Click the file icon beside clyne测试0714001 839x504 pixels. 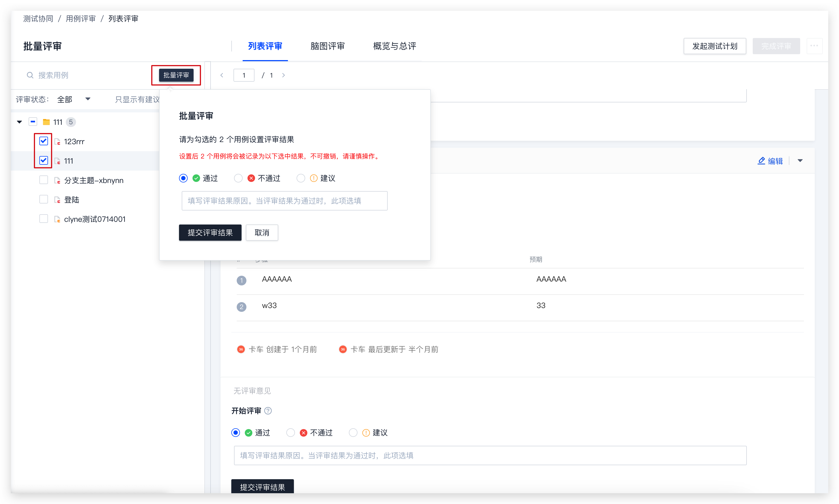(57, 219)
